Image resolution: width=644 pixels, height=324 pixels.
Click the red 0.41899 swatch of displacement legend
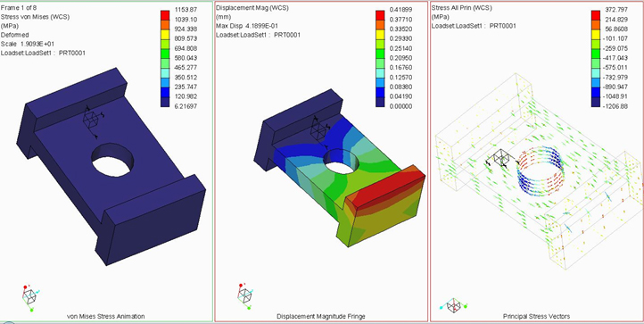click(x=380, y=14)
